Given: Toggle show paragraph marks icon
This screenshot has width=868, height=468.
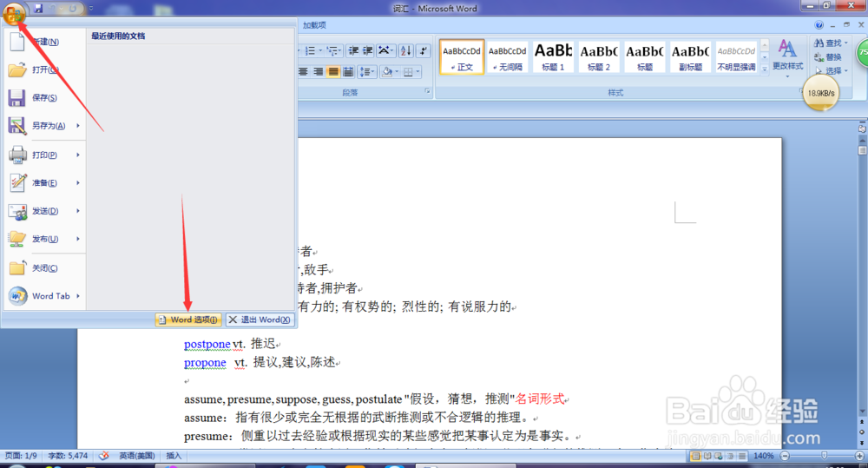Looking at the screenshot, I should (x=424, y=51).
